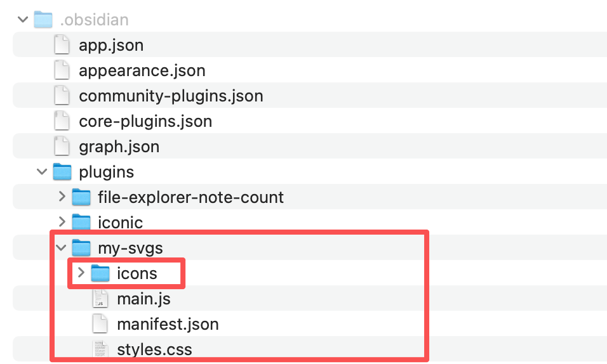
Task: Click the .obsidian folder icon
Action: coord(43,20)
